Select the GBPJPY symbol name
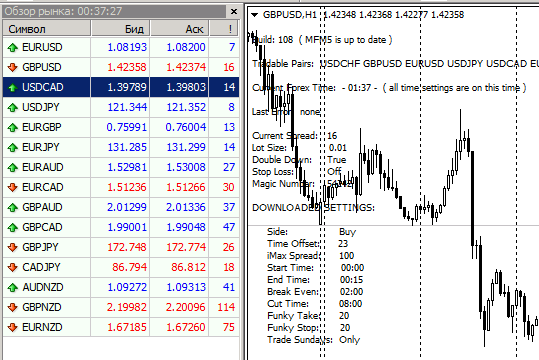This screenshot has height=360, width=539. pos(40,247)
